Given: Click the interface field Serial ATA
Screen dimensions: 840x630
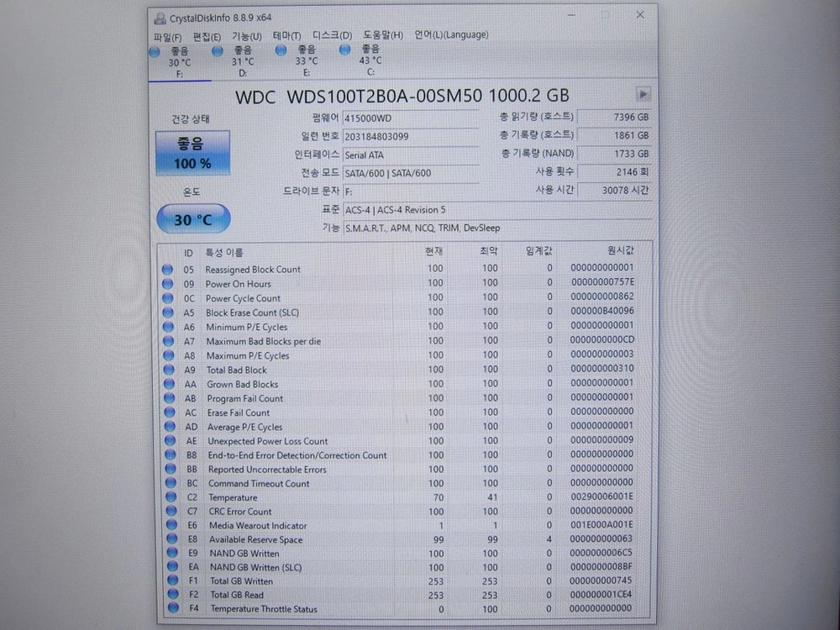Looking at the screenshot, I should point(411,155).
